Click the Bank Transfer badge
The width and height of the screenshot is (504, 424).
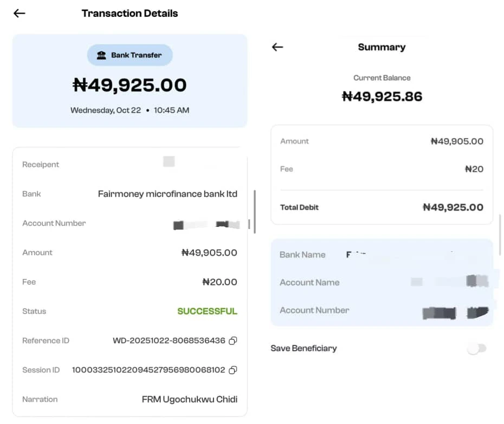pos(130,55)
